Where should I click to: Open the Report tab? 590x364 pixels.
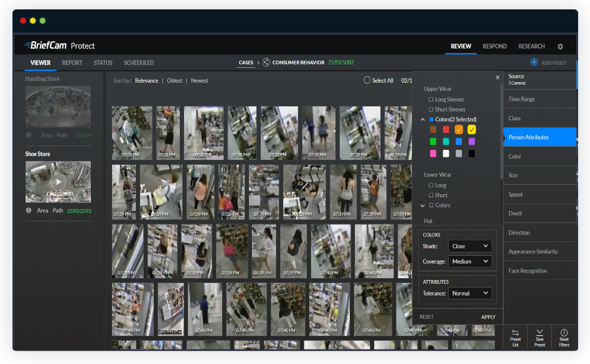(x=72, y=63)
